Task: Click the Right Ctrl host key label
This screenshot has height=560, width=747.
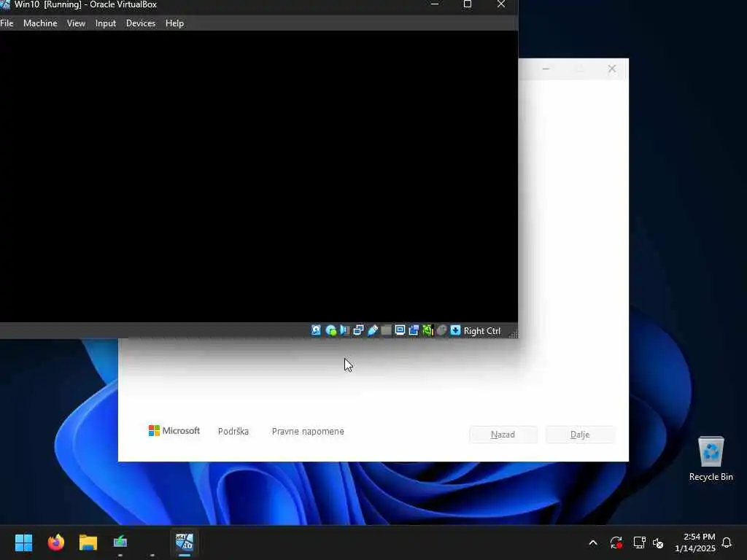Action: pos(482,331)
